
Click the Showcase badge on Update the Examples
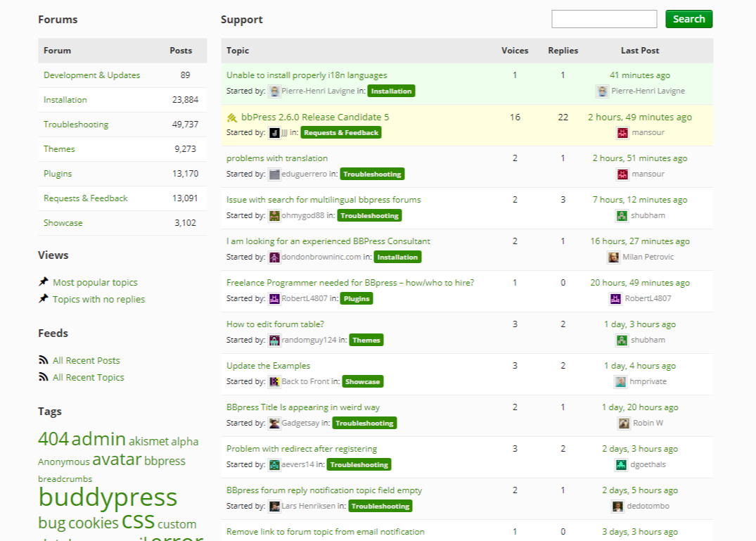point(363,381)
